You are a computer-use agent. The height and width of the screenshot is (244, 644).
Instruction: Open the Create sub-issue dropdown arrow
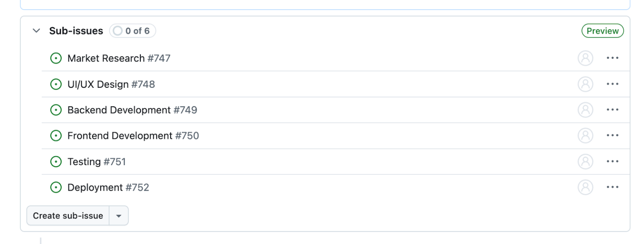click(x=119, y=215)
